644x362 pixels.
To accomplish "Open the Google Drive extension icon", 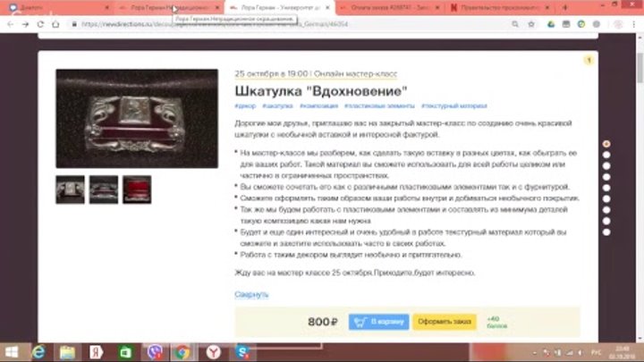I will click(x=551, y=24).
